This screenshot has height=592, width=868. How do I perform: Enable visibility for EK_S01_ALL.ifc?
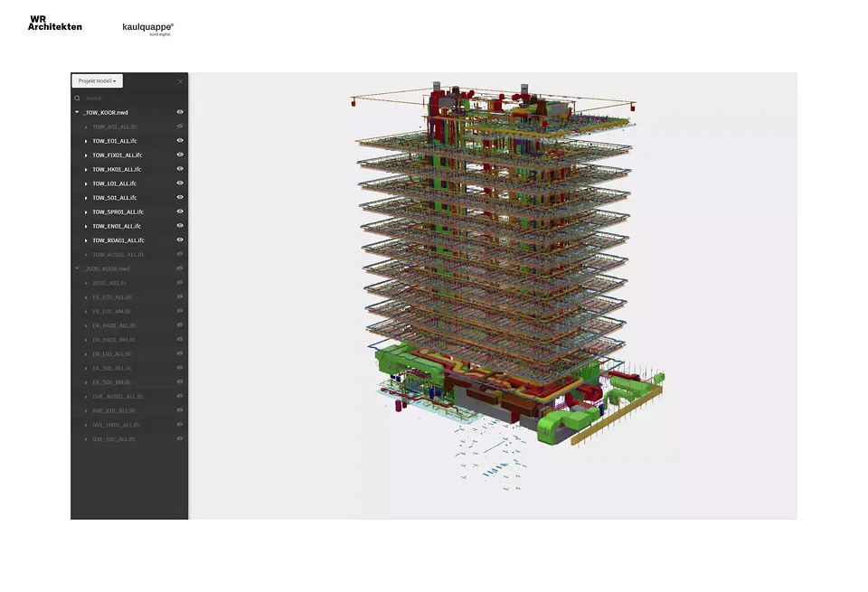click(180, 367)
